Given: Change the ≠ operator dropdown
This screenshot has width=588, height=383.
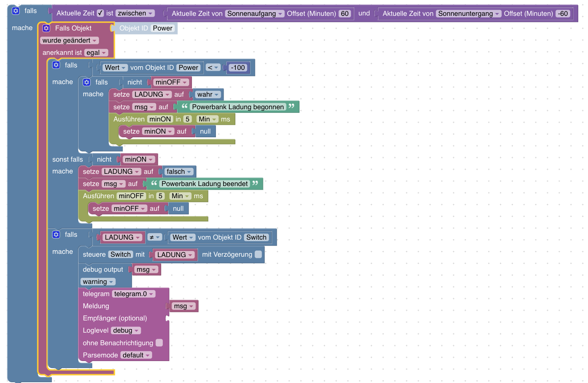Looking at the screenshot, I should [154, 237].
